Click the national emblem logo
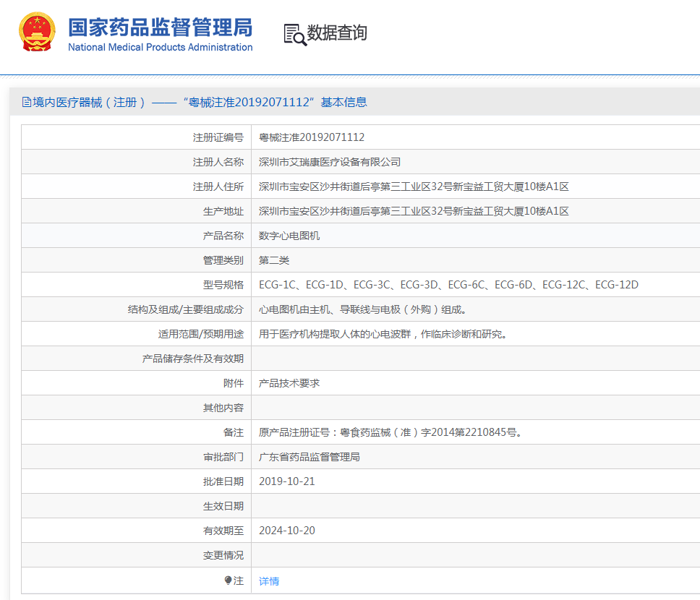The height and width of the screenshot is (600, 700). (37, 32)
